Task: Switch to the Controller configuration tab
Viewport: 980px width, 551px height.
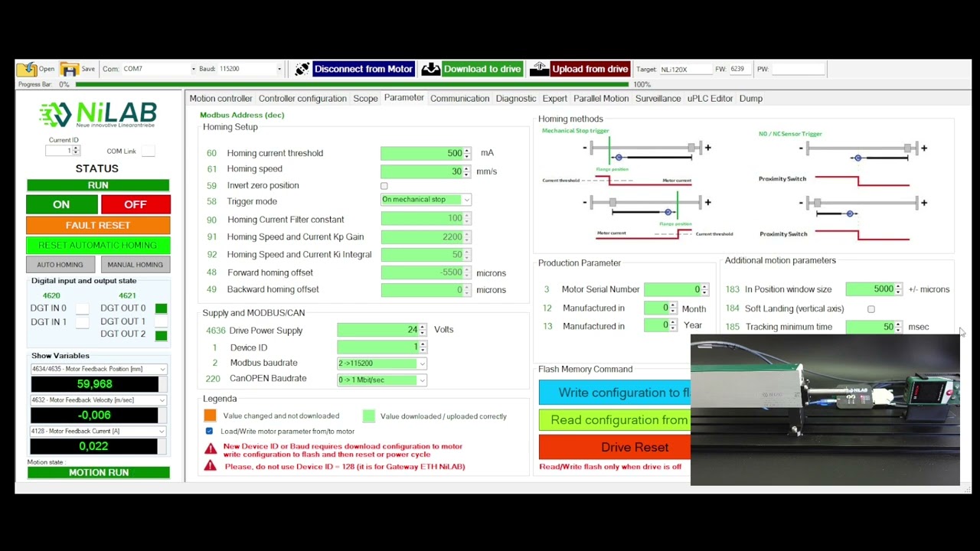Action: (302, 99)
